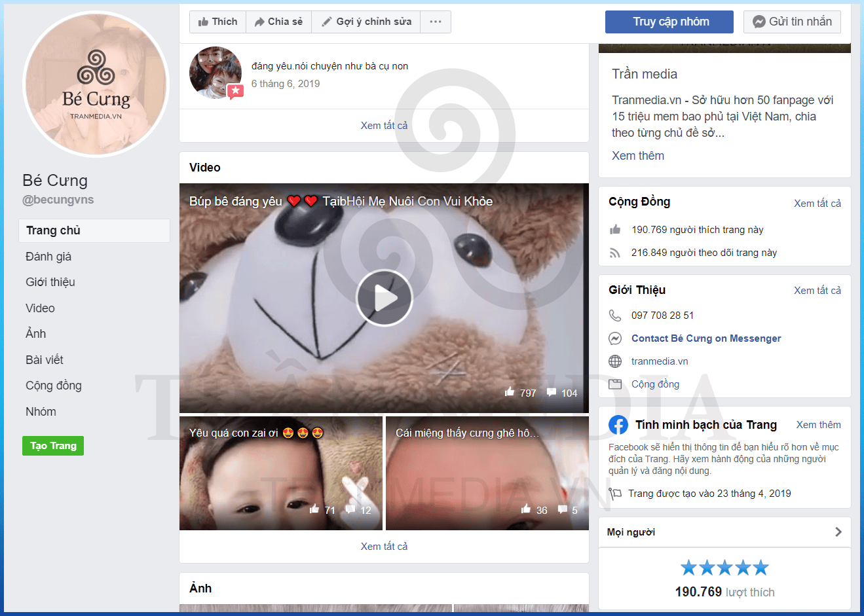Click the thumbs-up icon in Thích button

(203, 22)
